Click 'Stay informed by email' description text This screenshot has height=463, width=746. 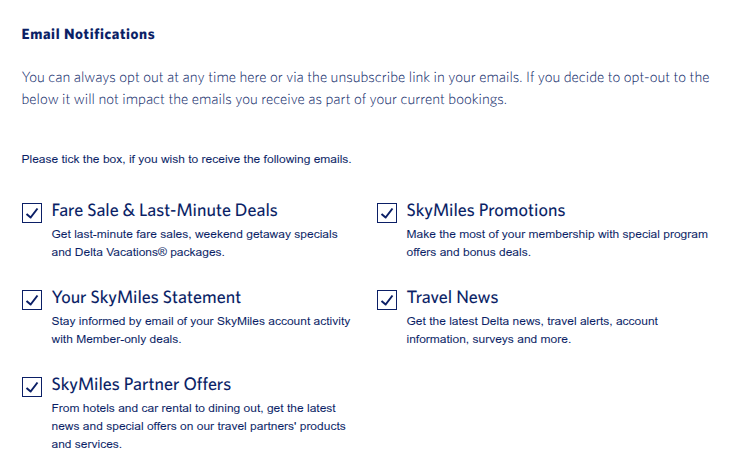coord(201,330)
